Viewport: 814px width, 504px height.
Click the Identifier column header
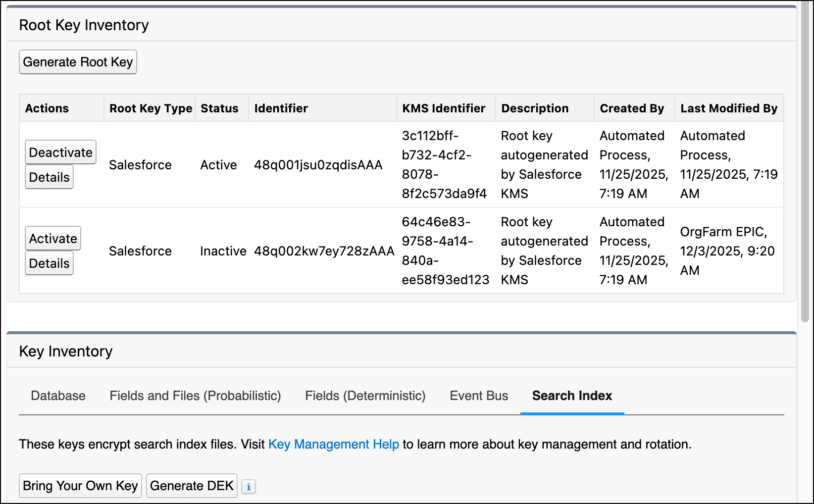coord(322,108)
